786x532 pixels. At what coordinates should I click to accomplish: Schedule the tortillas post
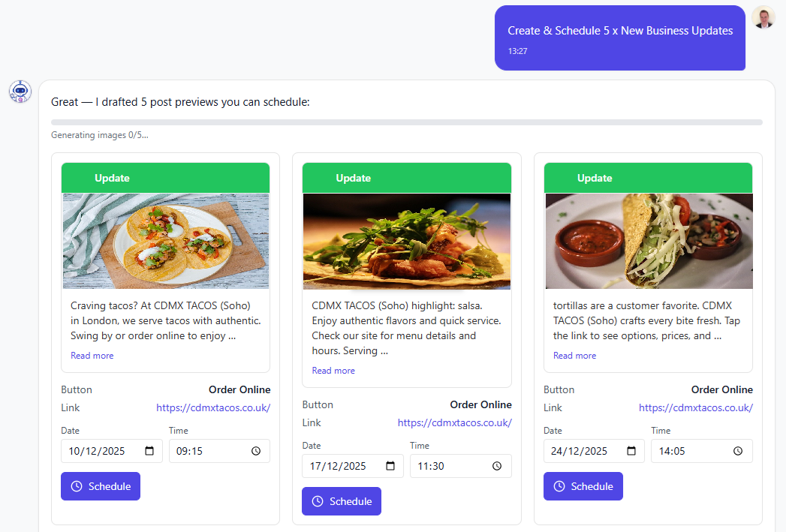click(583, 486)
